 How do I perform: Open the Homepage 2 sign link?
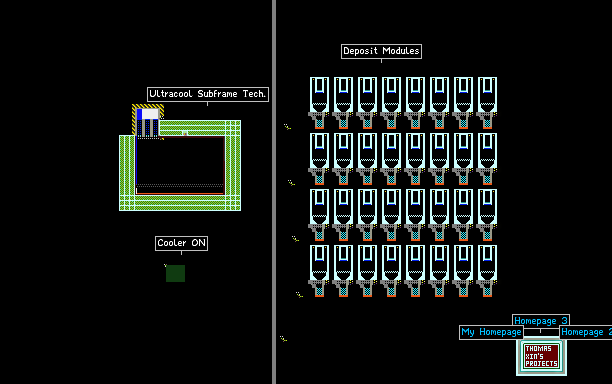586,332
